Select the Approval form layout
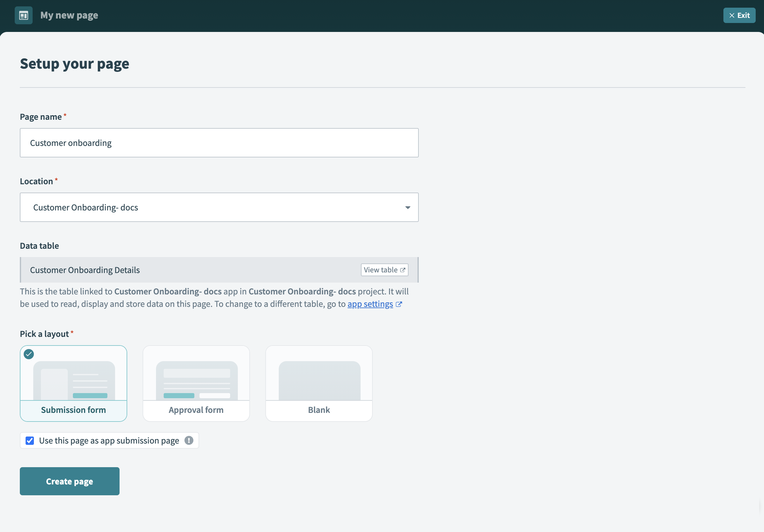The image size is (764, 532). (x=196, y=384)
